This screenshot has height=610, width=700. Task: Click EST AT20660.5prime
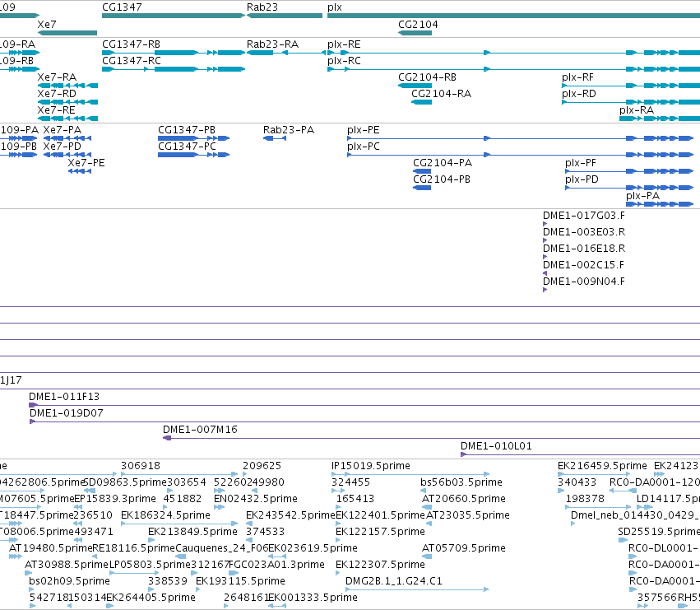click(x=427, y=507)
